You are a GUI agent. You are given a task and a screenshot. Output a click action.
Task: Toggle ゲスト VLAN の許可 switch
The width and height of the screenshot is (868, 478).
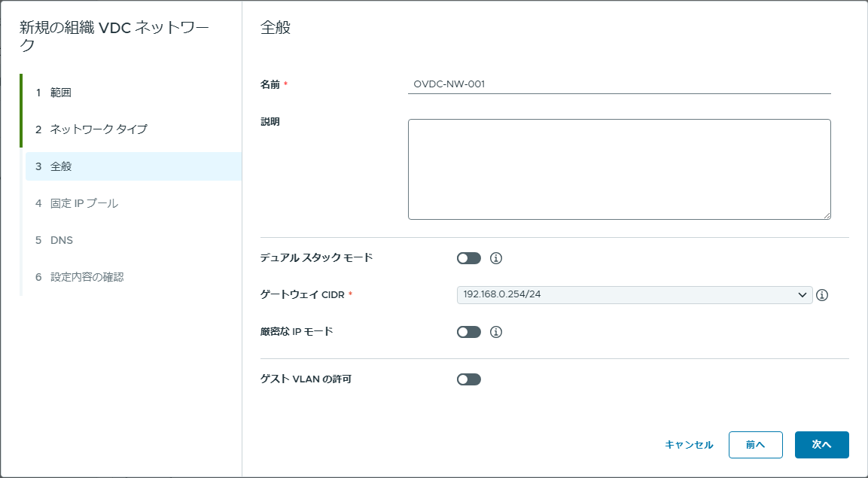pyautogui.click(x=469, y=379)
